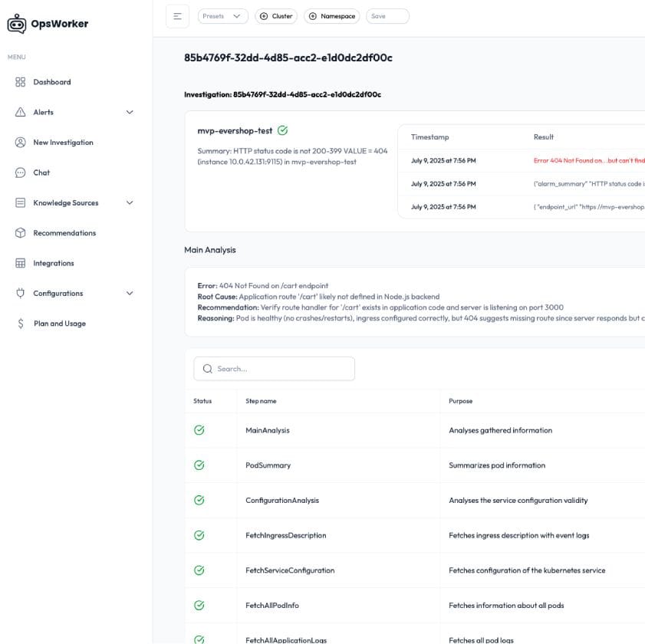Click the Alerts warning triangle icon
Screen dimensions: 645x644
[21, 112]
